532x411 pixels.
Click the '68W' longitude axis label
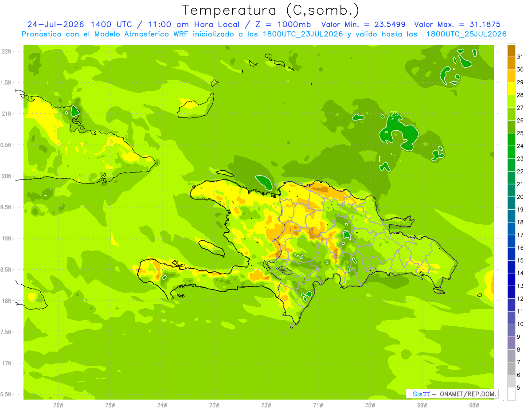474,405
